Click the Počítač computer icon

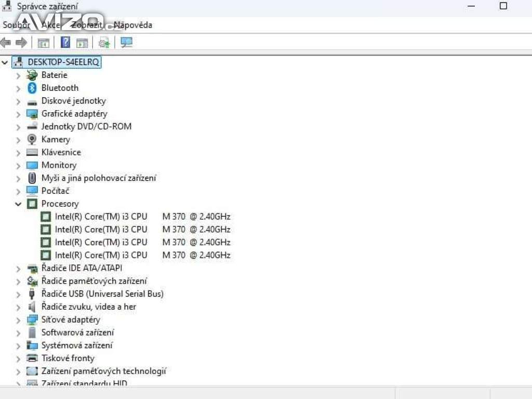click(x=32, y=191)
